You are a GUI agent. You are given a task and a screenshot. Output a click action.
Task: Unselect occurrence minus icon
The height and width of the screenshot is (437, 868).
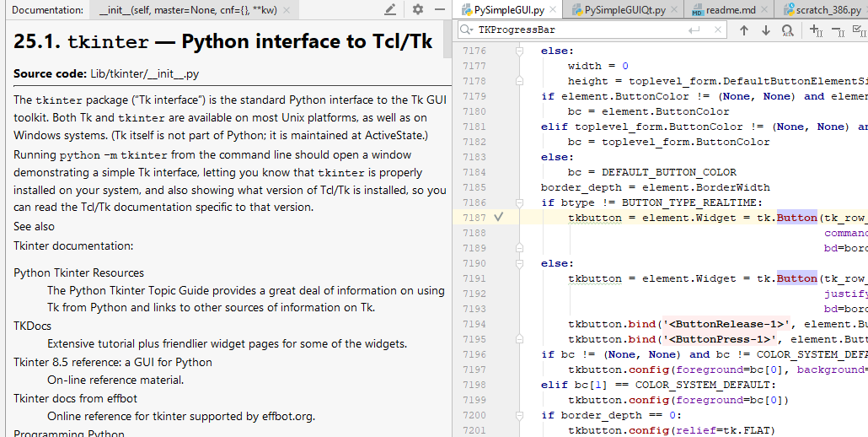839,31
